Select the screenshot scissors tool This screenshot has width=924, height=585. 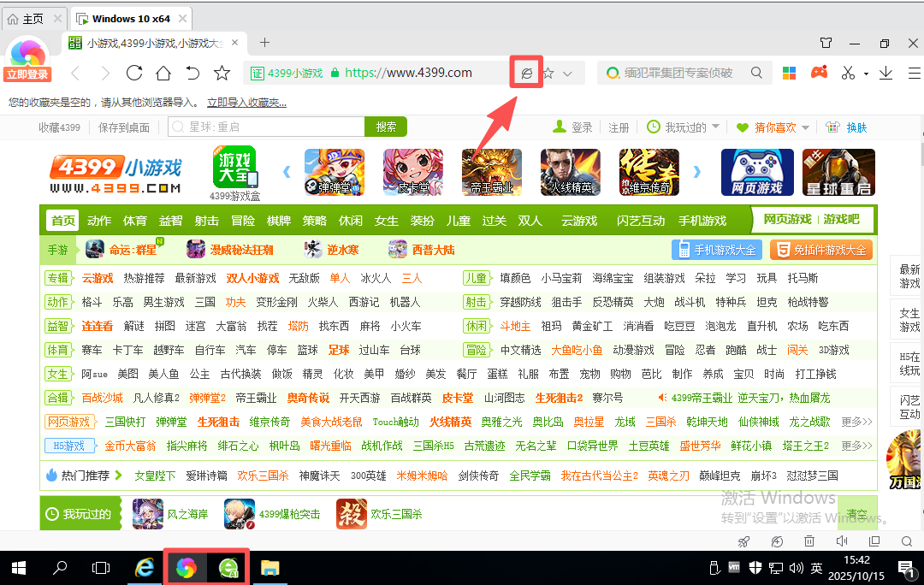coord(850,73)
